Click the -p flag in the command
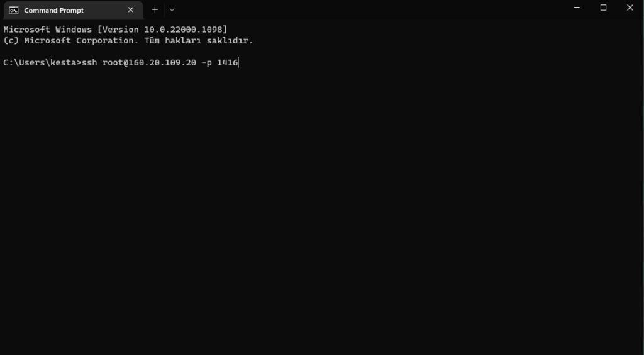 [206, 63]
